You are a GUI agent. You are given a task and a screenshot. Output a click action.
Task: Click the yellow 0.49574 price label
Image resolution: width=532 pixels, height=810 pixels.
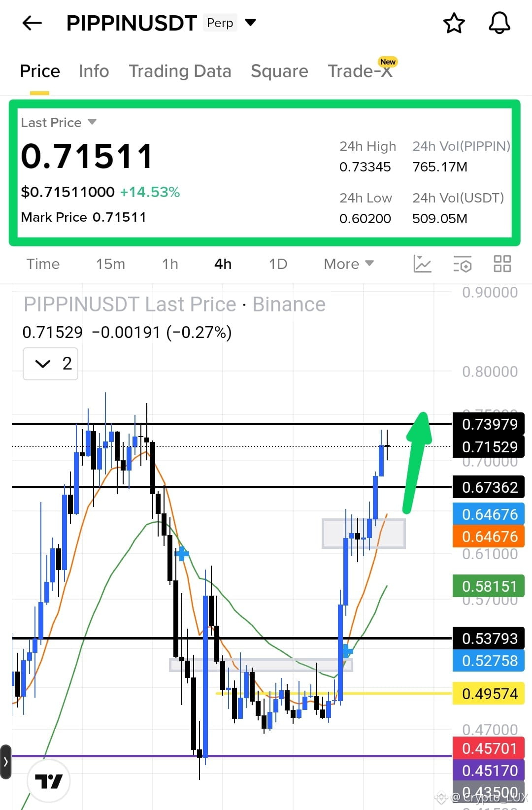point(489,694)
